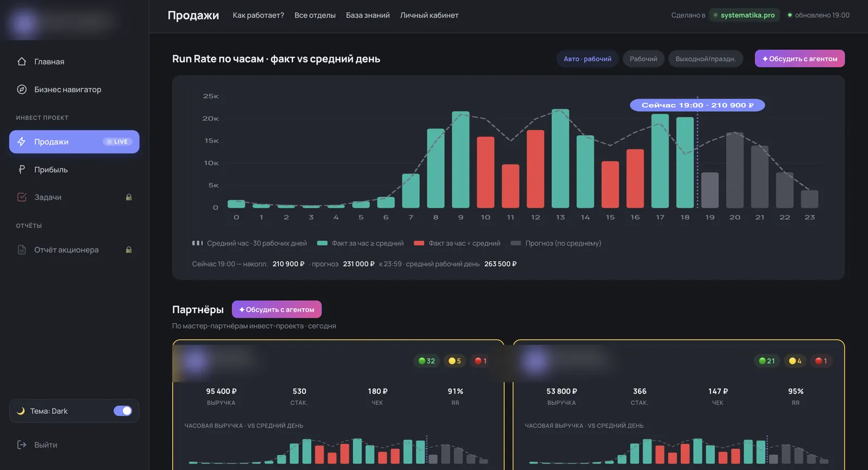The image size is (868, 470).
Task: Click the Бизнес навигатор compass icon
Action: (x=22, y=90)
